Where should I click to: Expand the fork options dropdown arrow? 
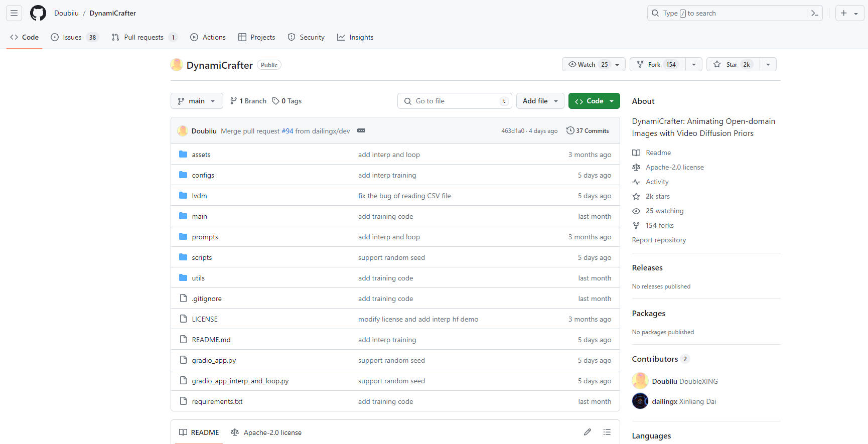[x=694, y=64]
